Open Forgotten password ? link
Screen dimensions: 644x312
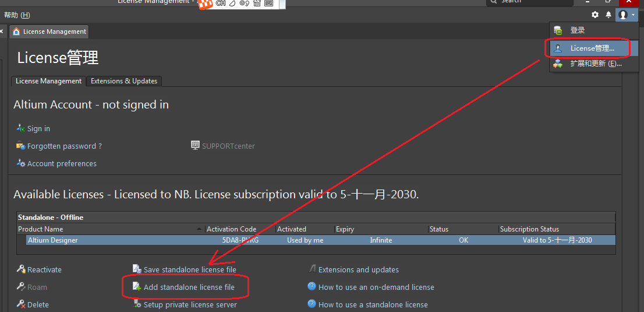tap(65, 146)
